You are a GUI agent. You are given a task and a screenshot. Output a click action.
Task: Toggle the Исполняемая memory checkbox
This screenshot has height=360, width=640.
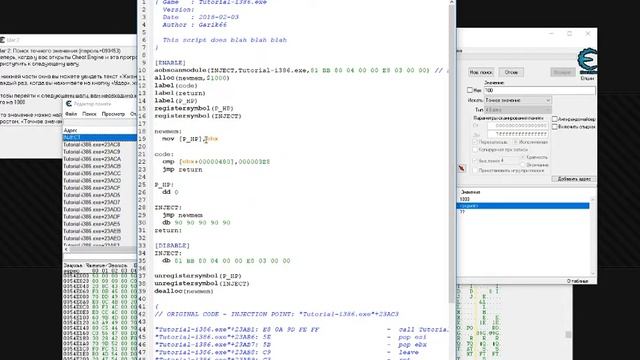(516, 142)
